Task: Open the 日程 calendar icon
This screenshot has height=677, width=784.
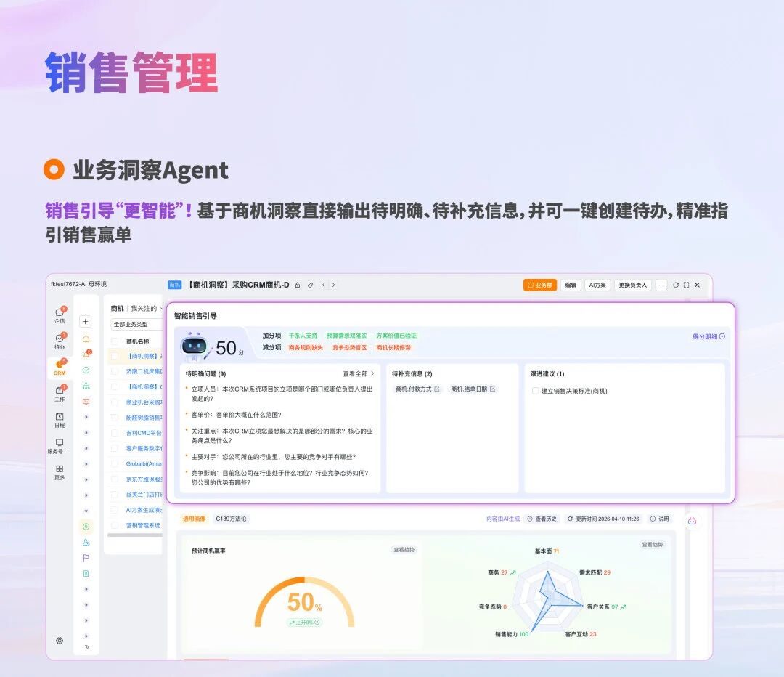Action: [60, 418]
